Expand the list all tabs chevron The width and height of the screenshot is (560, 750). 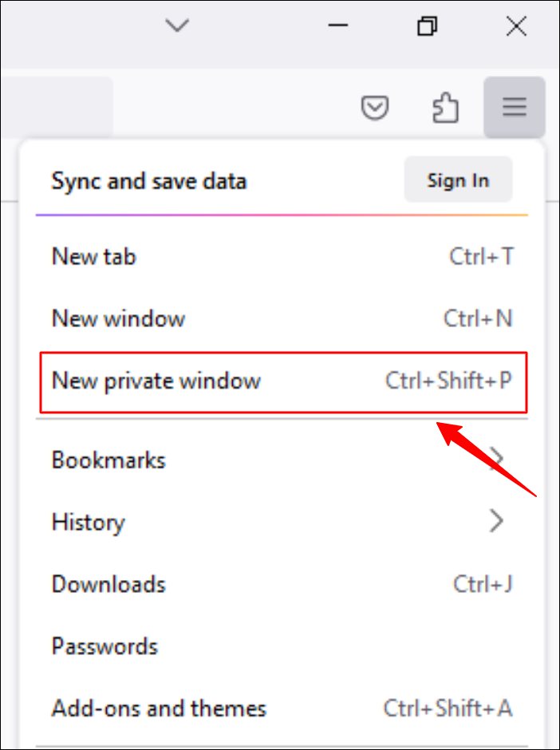click(176, 26)
